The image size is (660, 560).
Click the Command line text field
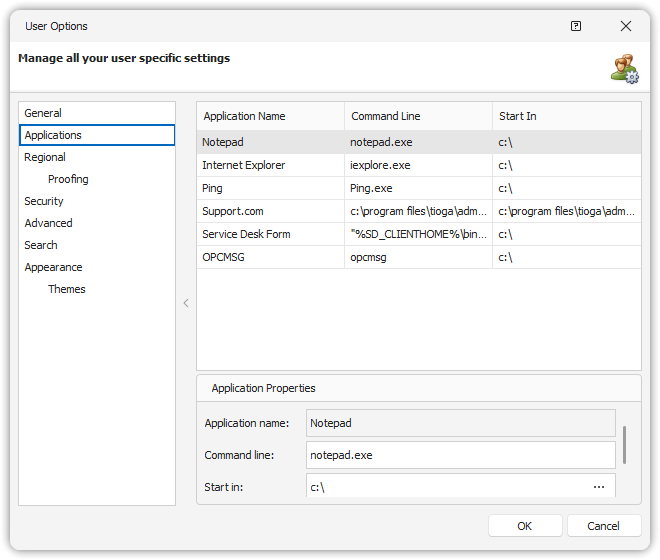[x=460, y=455]
